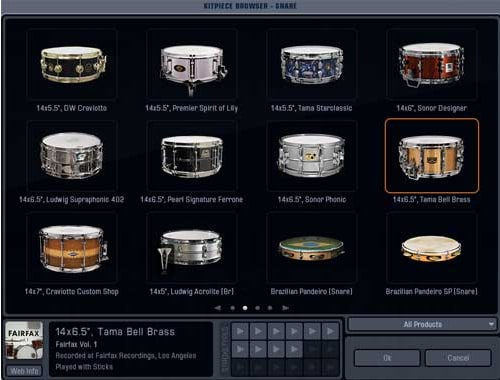Click the Fairfax library cover art
The image size is (500, 380).
click(24, 340)
